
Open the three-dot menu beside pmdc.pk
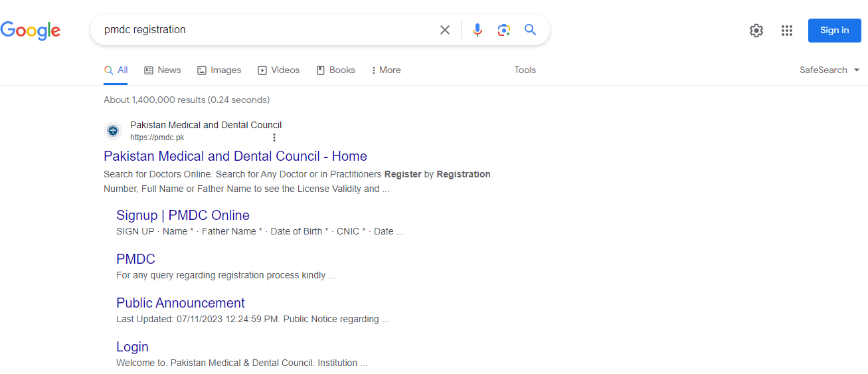coord(274,138)
